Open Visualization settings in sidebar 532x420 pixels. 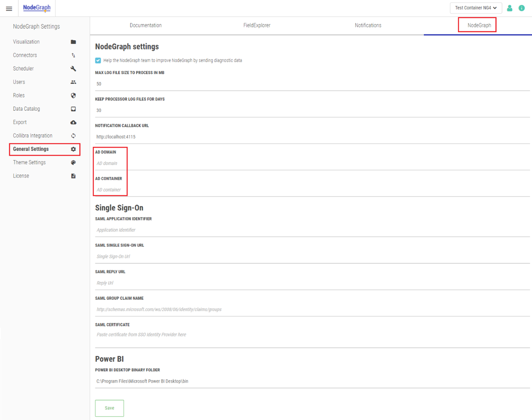(26, 42)
